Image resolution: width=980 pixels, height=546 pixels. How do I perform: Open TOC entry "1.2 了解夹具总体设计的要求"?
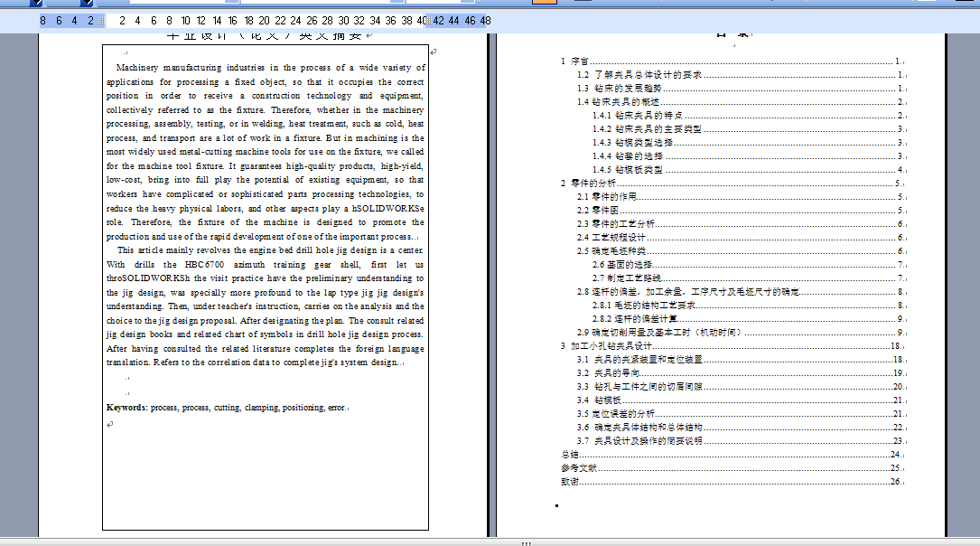pos(740,75)
